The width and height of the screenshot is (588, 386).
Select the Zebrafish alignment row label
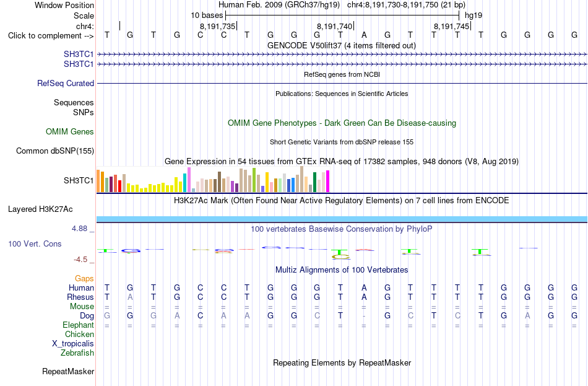pyautogui.click(x=77, y=353)
